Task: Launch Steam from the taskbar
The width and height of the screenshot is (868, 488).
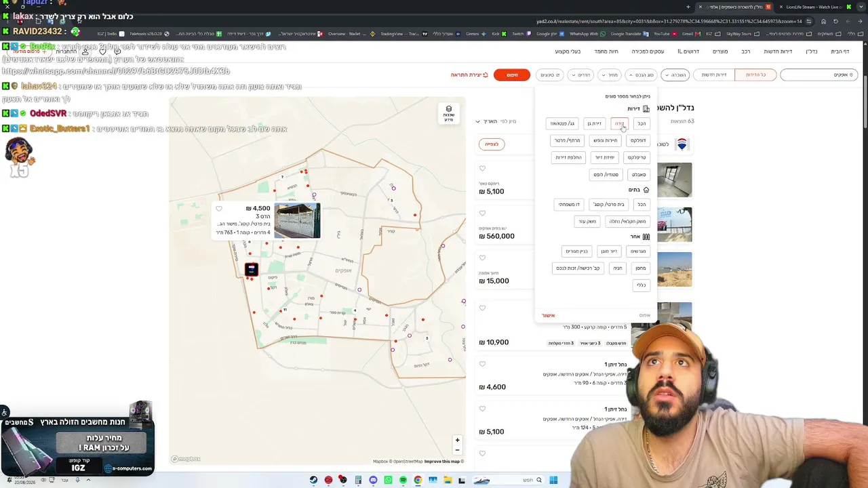Action: 313,481
